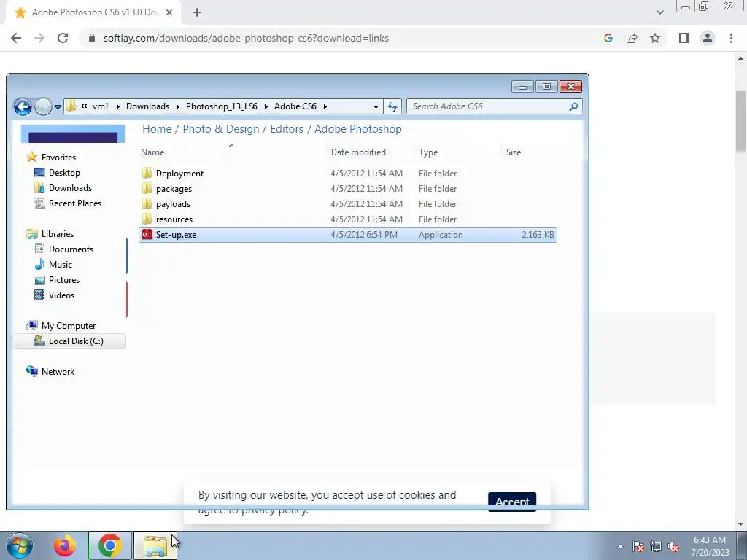The height and width of the screenshot is (560, 747).
Task: Open the Chrome profile avatar
Action: point(708,38)
